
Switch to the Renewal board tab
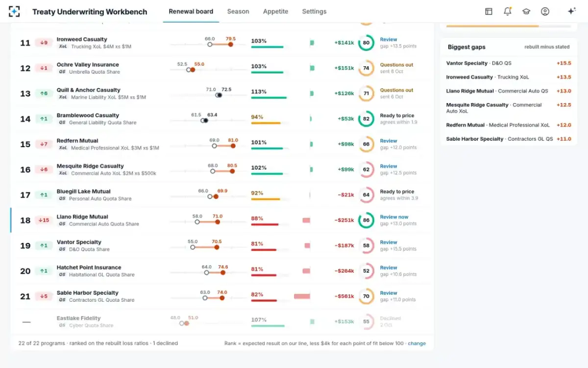coord(191,11)
